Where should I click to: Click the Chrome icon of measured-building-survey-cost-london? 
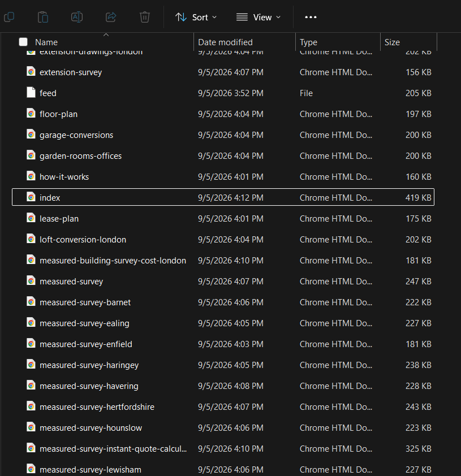tap(31, 260)
